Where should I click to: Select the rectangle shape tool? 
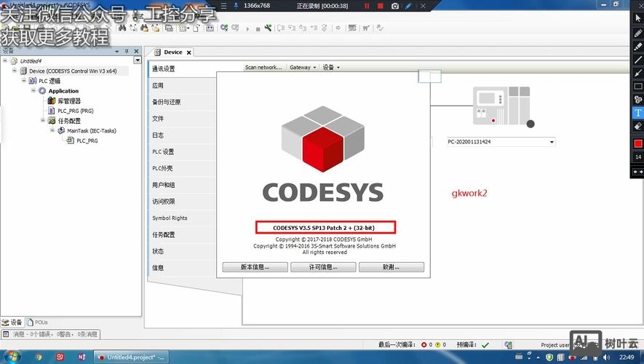[638, 87]
